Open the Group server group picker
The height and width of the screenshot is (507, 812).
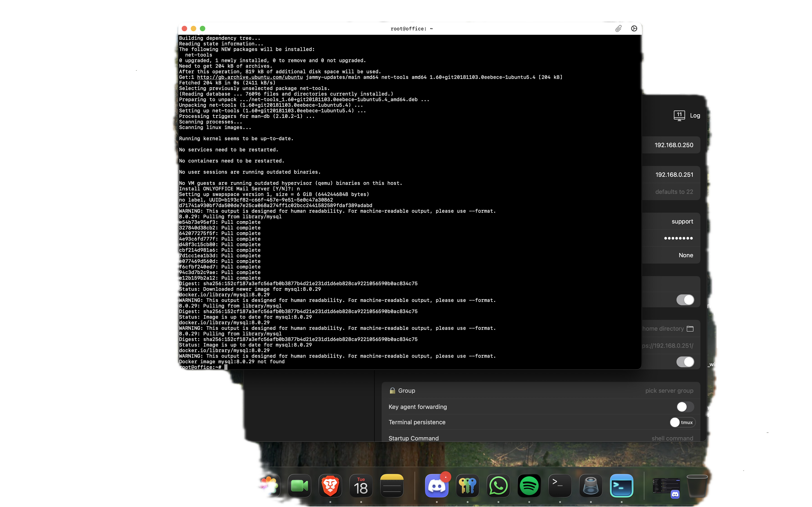[669, 391]
